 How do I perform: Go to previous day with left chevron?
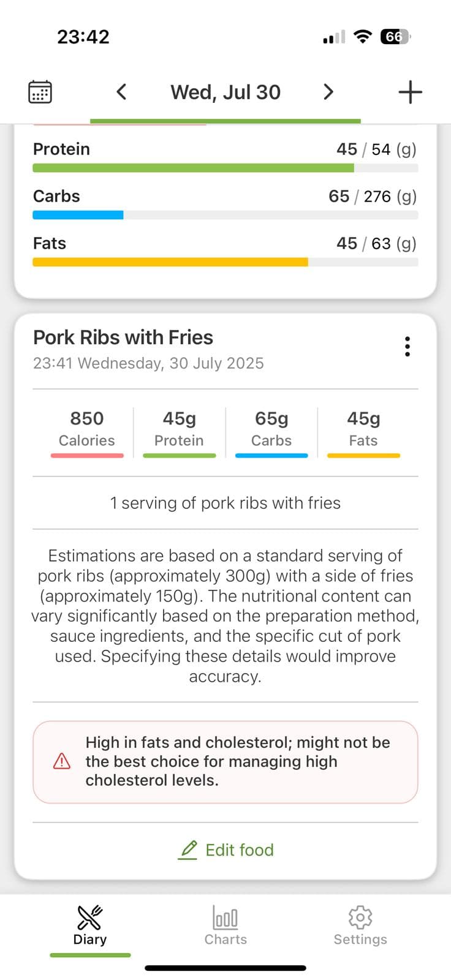[x=121, y=92]
